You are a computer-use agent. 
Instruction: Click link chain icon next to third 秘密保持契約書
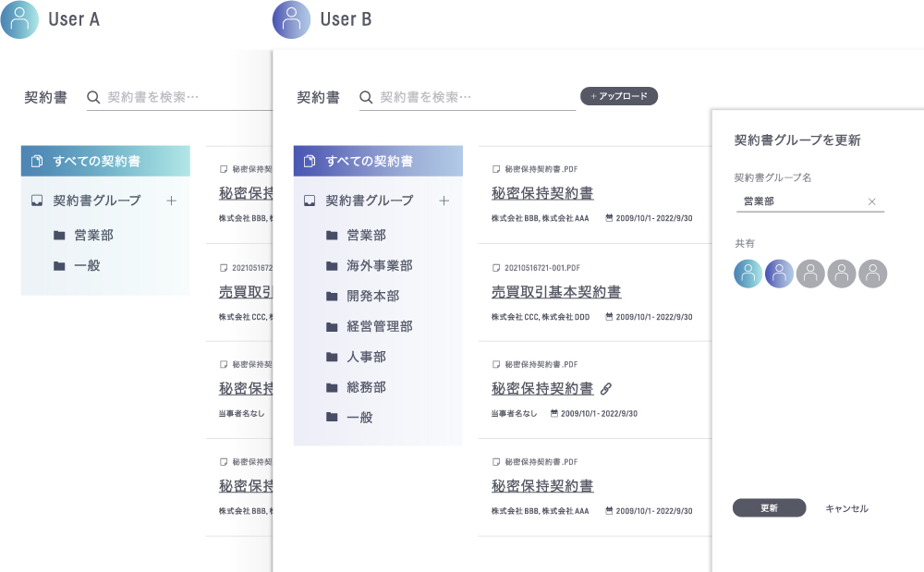606,389
